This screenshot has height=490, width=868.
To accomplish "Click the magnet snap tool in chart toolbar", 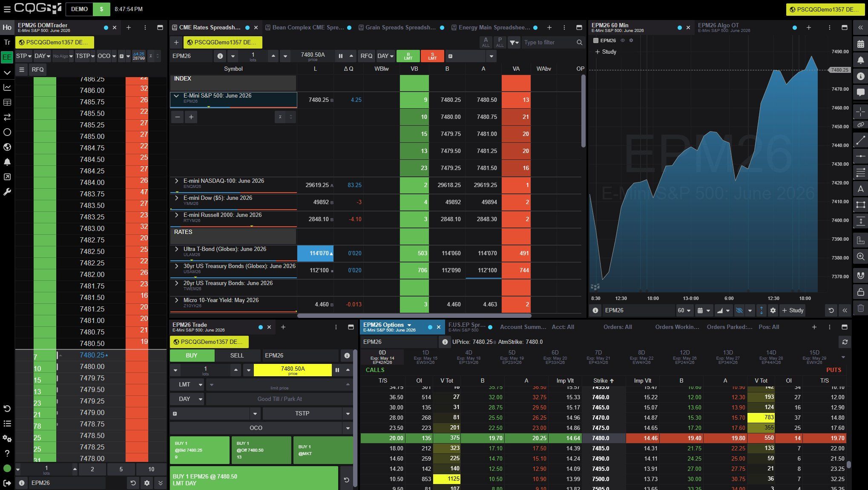I will [860, 275].
